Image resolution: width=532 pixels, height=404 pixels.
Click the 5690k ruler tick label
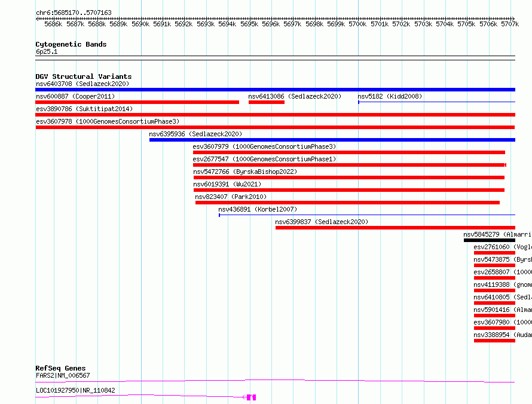[x=140, y=24]
